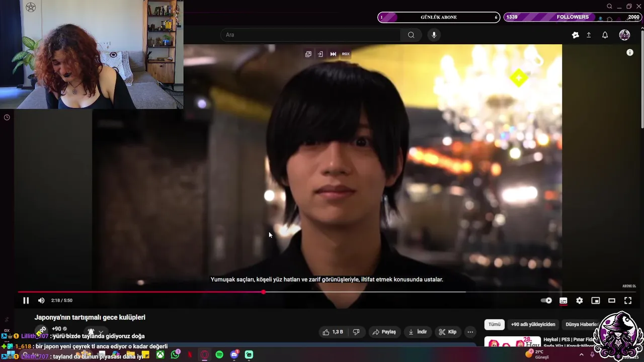Start voice search with the microphone icon
Screen dimensions: 644x362
pos(434,35)
